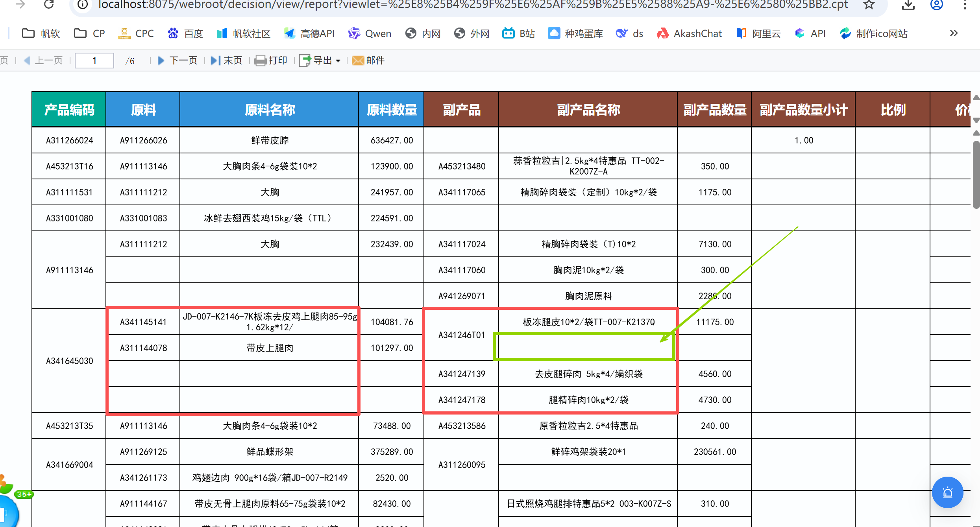Click the print icon in report toolbar
Screen dimensions: 980x527
point(260,61)
